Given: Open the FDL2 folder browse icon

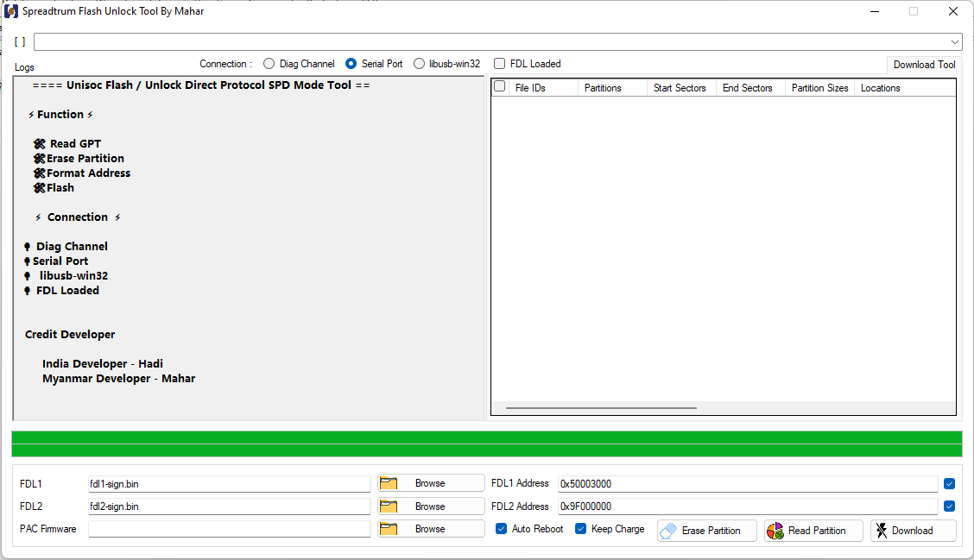Looking at the screenshot, I should pyautogui.click(x=389, y=506).
